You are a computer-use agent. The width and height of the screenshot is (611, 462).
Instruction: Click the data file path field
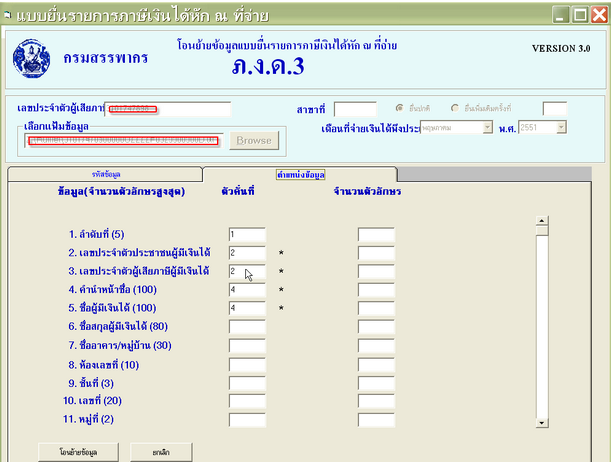124,141
